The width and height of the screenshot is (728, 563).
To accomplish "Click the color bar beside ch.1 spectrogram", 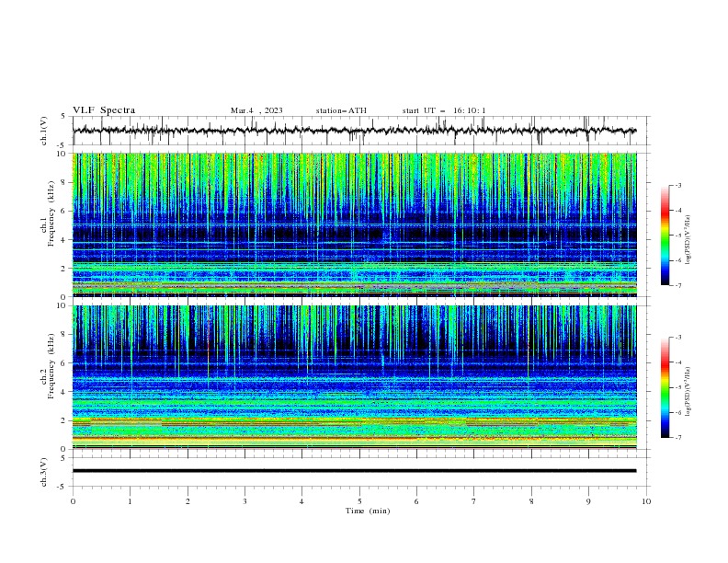I will [665, 236].
